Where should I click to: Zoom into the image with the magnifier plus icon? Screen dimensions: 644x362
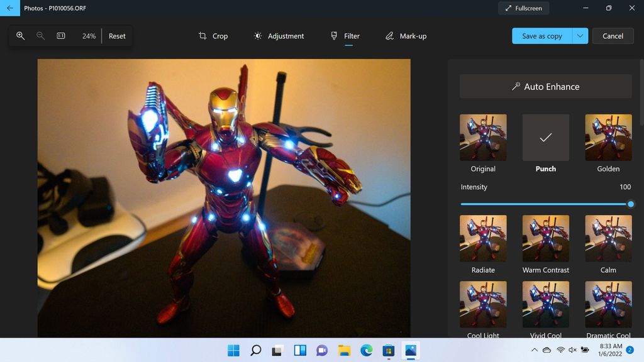tap(20, 36)
